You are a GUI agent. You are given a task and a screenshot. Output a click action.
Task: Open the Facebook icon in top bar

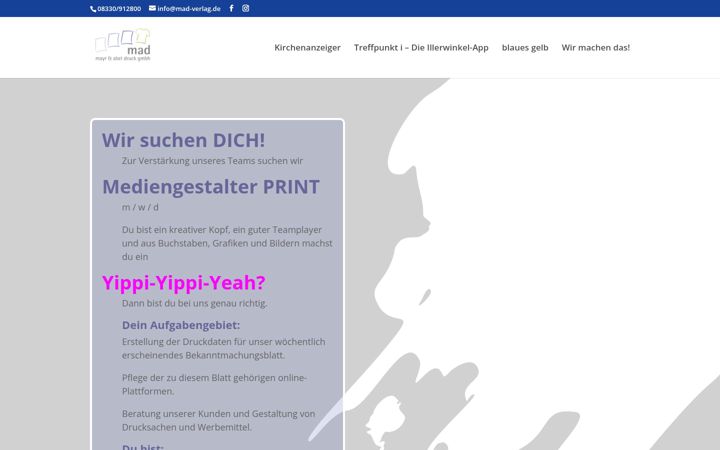click(231, 8)
